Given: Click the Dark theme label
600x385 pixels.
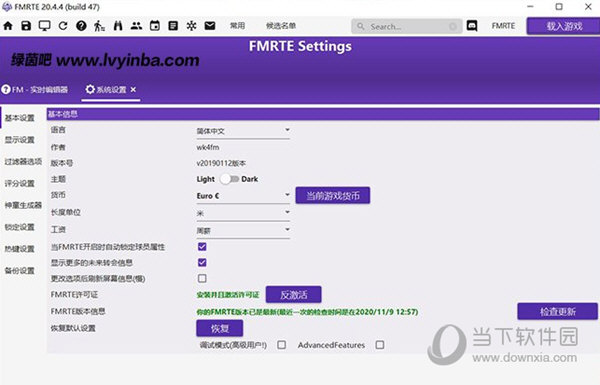Looking at the screenshot, I should [x=249, y=179].
